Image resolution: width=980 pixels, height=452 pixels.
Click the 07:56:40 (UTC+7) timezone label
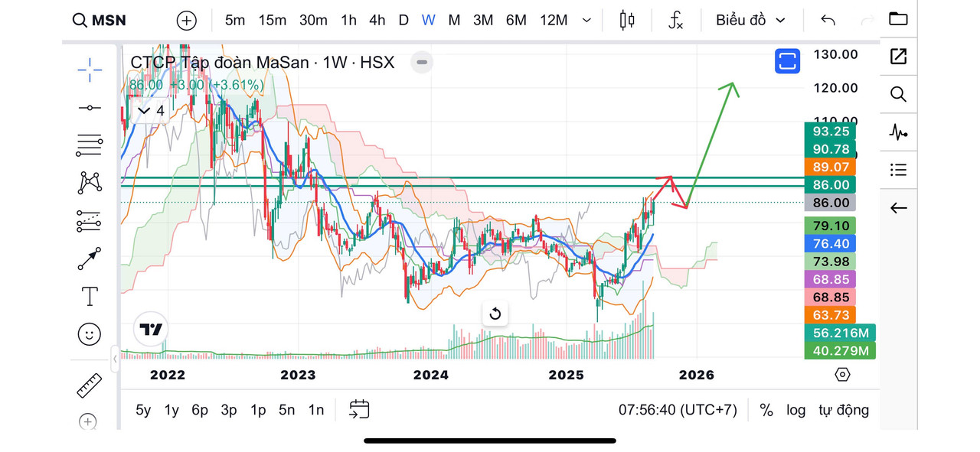678,410
